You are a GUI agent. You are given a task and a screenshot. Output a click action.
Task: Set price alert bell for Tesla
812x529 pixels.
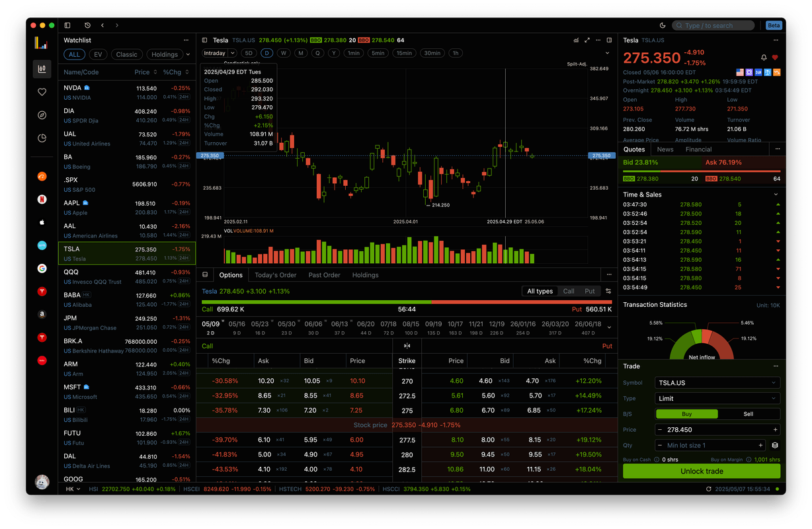764,58
